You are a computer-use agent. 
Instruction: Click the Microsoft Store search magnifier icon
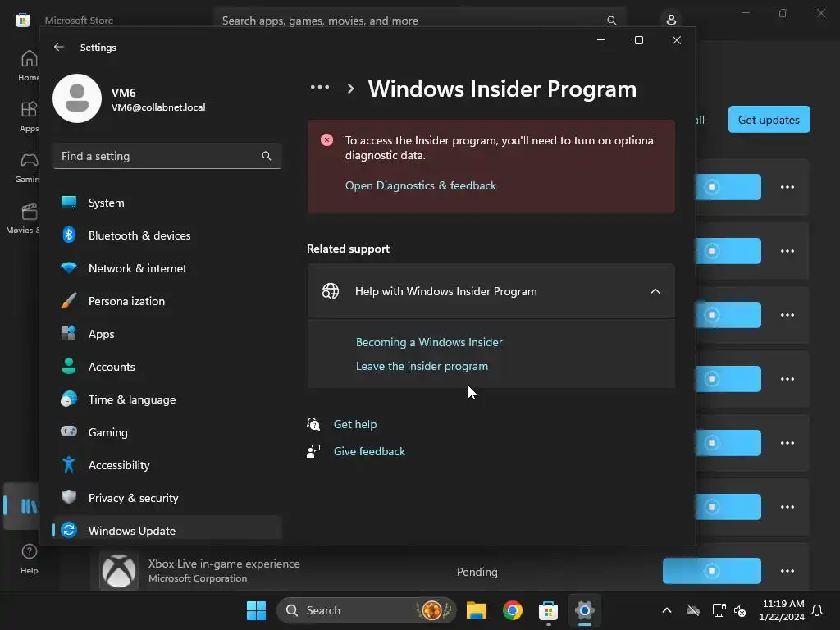[x=611, y=21]
